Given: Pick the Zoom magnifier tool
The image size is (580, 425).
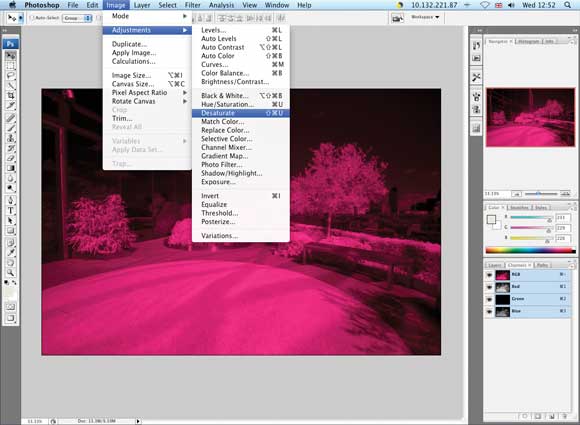Looking at the screenshot, I should point(11,273).
